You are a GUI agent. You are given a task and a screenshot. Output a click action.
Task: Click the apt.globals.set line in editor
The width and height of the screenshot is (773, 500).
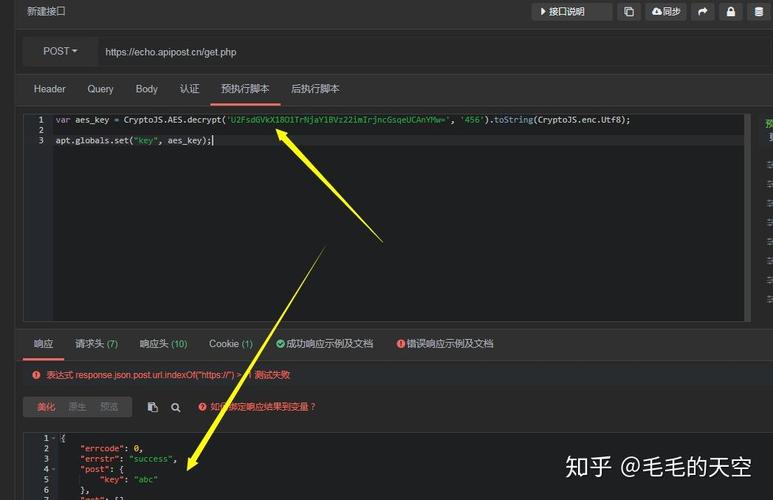(x=134, y=141)
